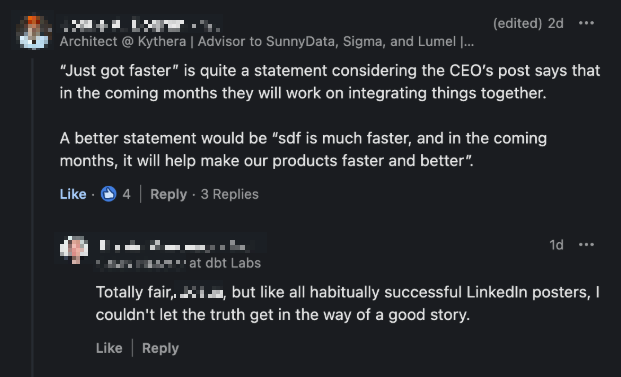Like the dbt Labs employee's reply

click(x=109, y=348)
